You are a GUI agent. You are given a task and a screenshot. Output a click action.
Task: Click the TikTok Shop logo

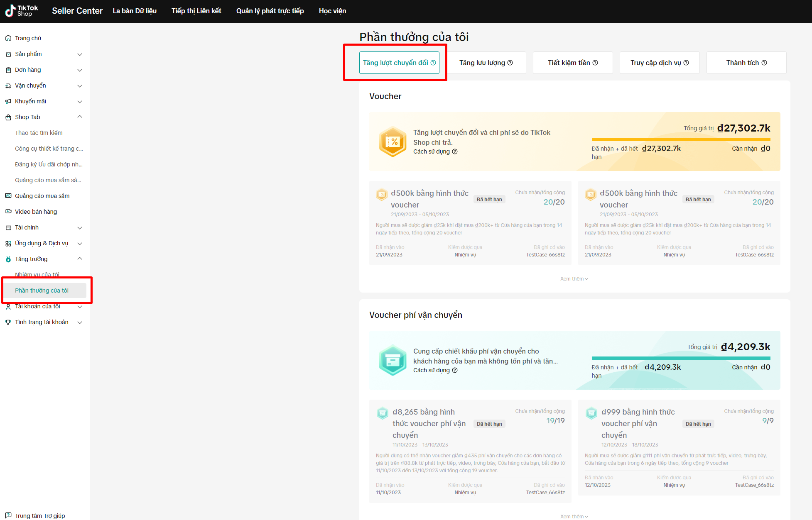(x=22, y=11)
